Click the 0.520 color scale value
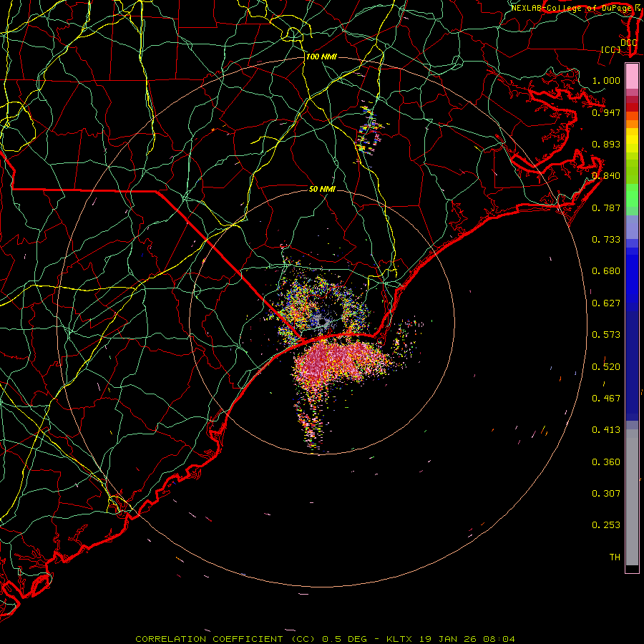Image resolution: width=644 pixels, height=644 pixels. [606, 367]
